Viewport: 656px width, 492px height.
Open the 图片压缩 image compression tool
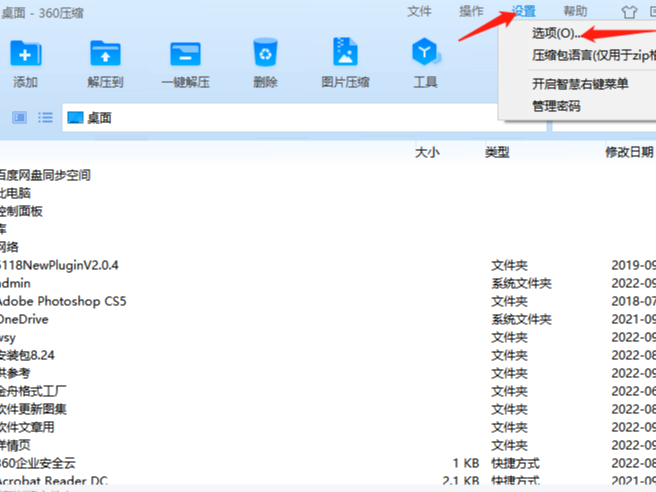(345, 52)
